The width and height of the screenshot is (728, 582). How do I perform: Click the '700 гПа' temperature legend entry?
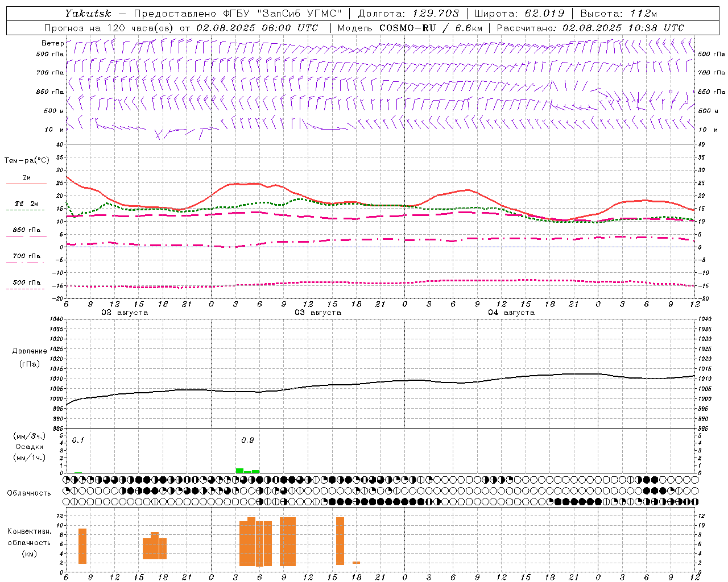click(27, 256)
